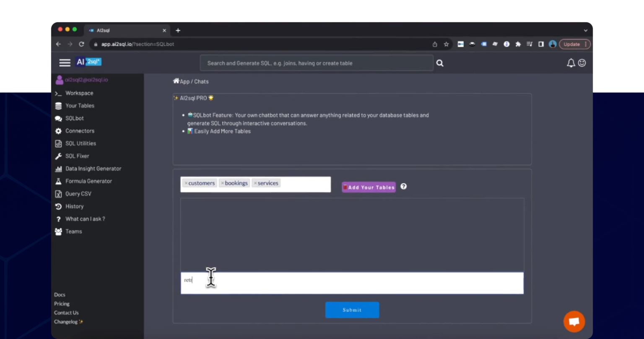Open the navigation hamburger menu
Viewport: 644px width, 339px height.
pos(65,62)
